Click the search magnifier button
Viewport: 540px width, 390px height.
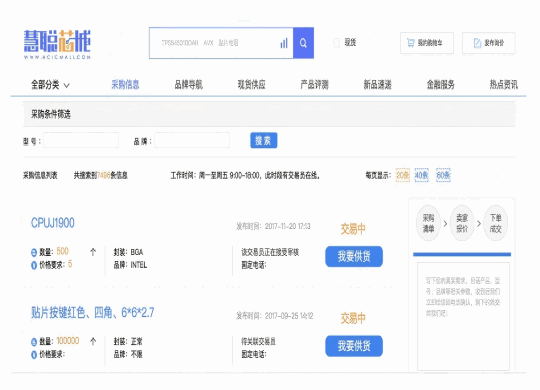[x=303, y=43]
